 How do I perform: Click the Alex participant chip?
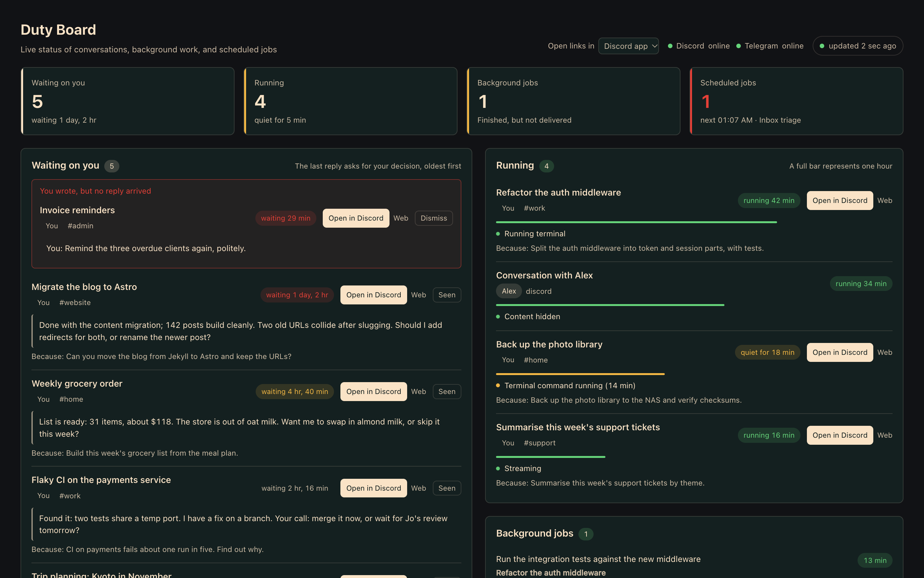(509, 291)
